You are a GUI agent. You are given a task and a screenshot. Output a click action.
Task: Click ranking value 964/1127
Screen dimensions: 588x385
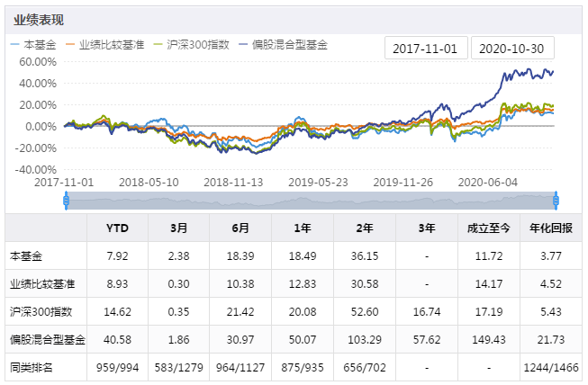point(240,367)
